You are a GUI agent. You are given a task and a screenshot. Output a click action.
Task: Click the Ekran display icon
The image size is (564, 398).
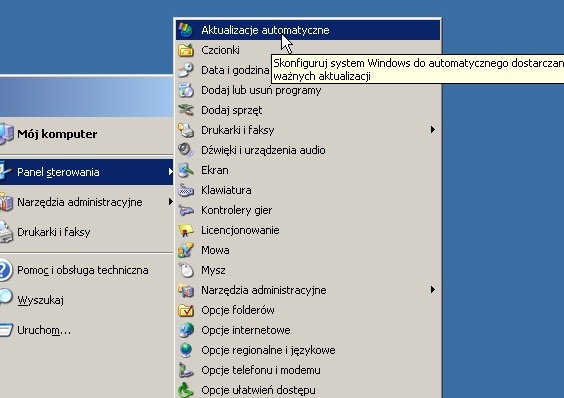pyautogui.click(x=186, y=170)
